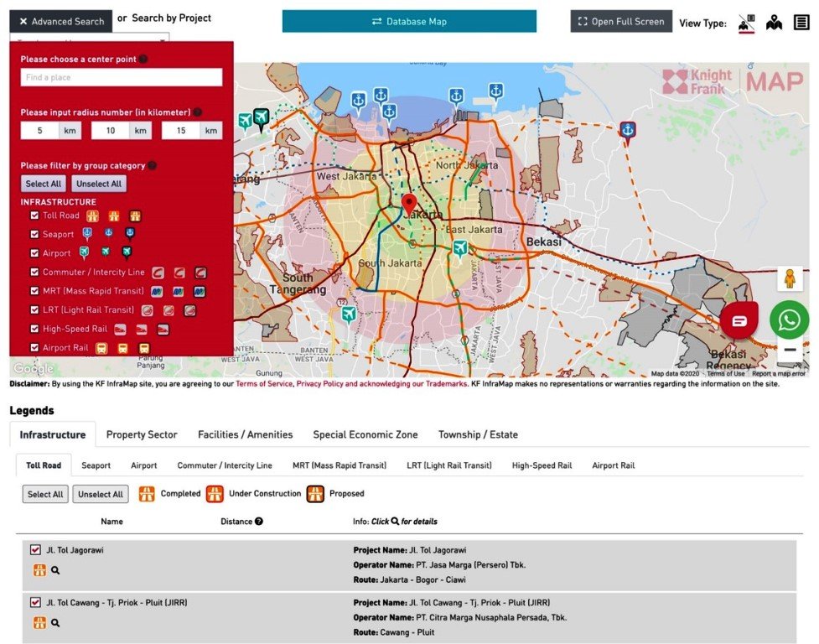Click Select All under Toll Road legend
Image resolution: width=819 pixels, height=644 pixels.
[x=45, y=494]
